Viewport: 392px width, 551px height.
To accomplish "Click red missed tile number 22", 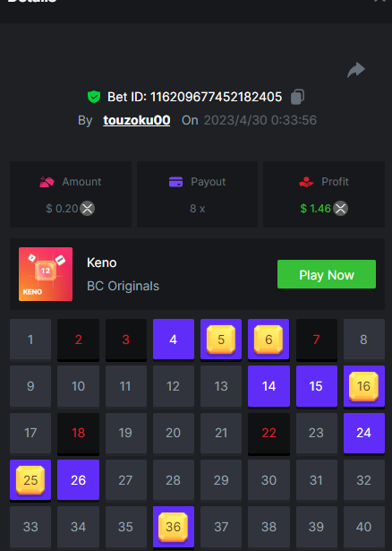I will (268, 434).
